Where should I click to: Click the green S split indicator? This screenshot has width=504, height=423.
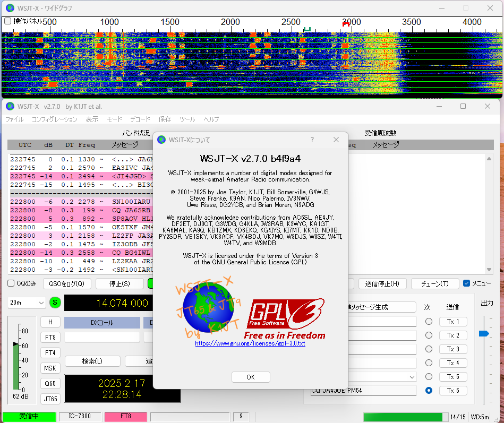point(55,303)
